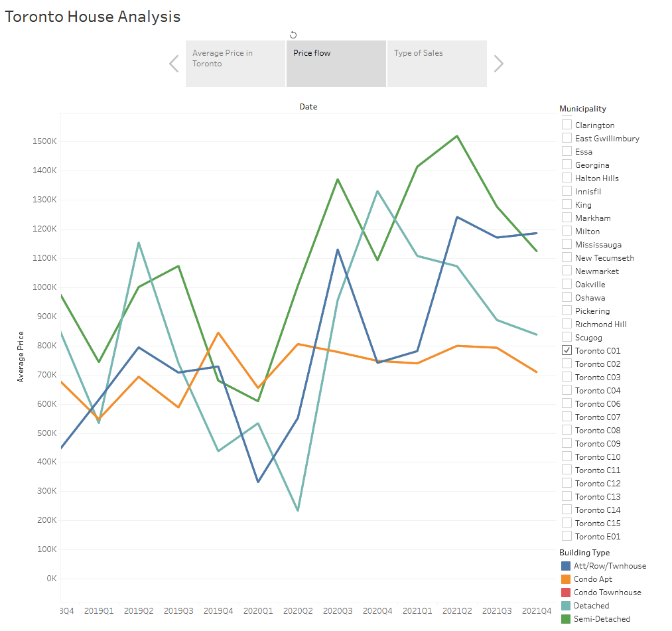Check the Toronto E01 checkbox
672x631 pixels.
(567, 536)
